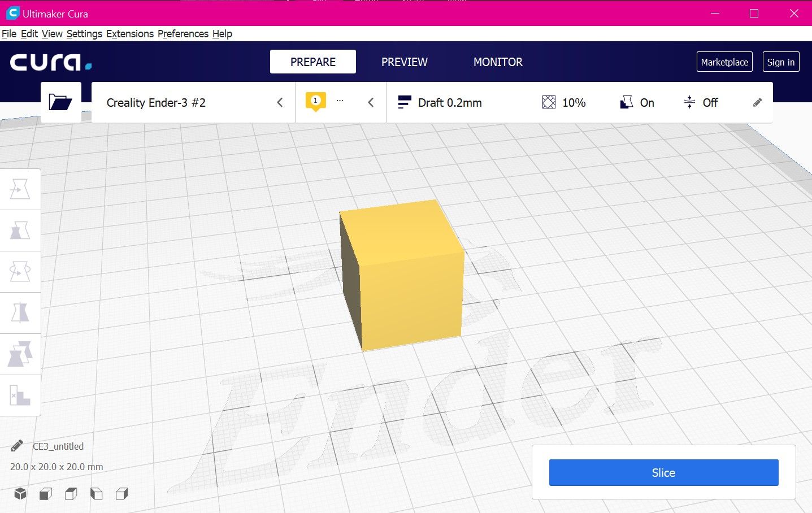812x513 pixels.
Task: Click the infill density pattern icon
Action: point(549,102)
